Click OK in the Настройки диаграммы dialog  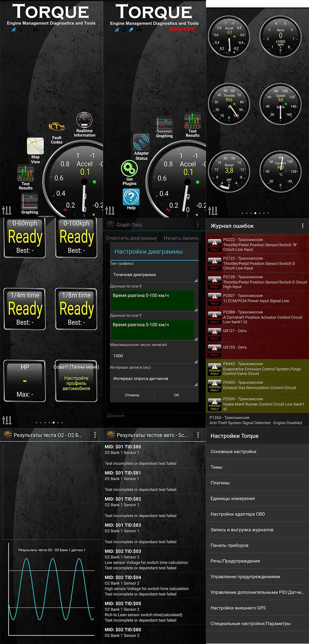click(176, 395)
